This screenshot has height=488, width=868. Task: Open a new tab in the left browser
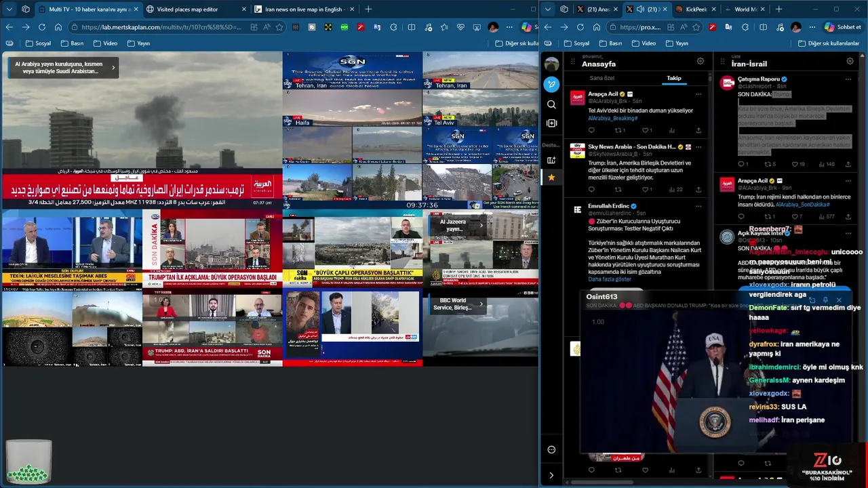[x=368, y=9]
